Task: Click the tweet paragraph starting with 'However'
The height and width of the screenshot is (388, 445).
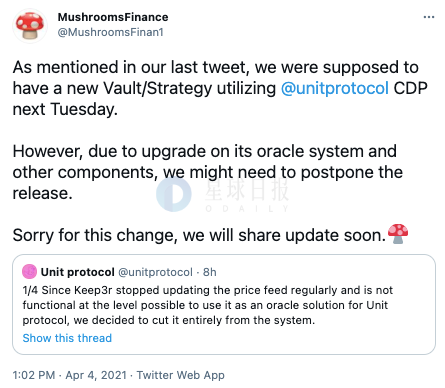Action: [208, 172]
